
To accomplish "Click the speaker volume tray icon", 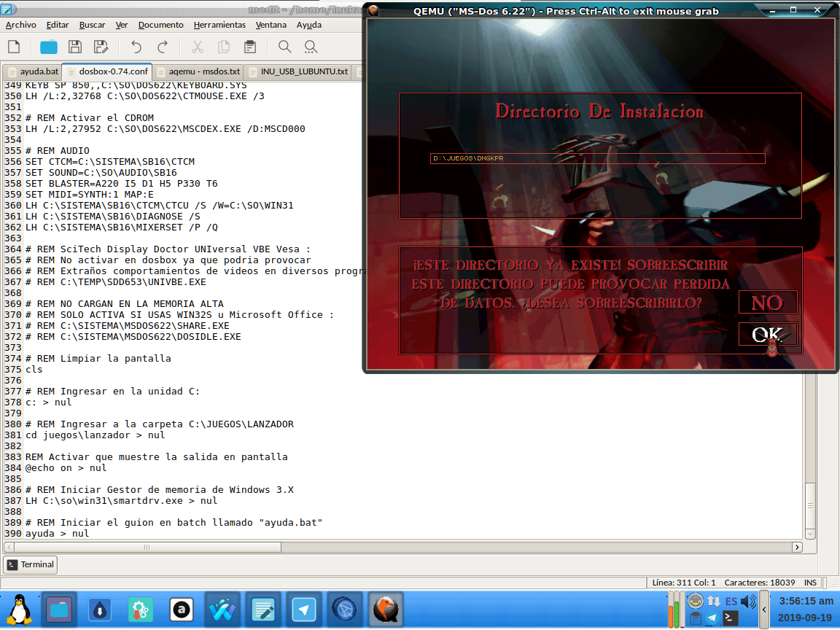I will [x=748, y=601].
